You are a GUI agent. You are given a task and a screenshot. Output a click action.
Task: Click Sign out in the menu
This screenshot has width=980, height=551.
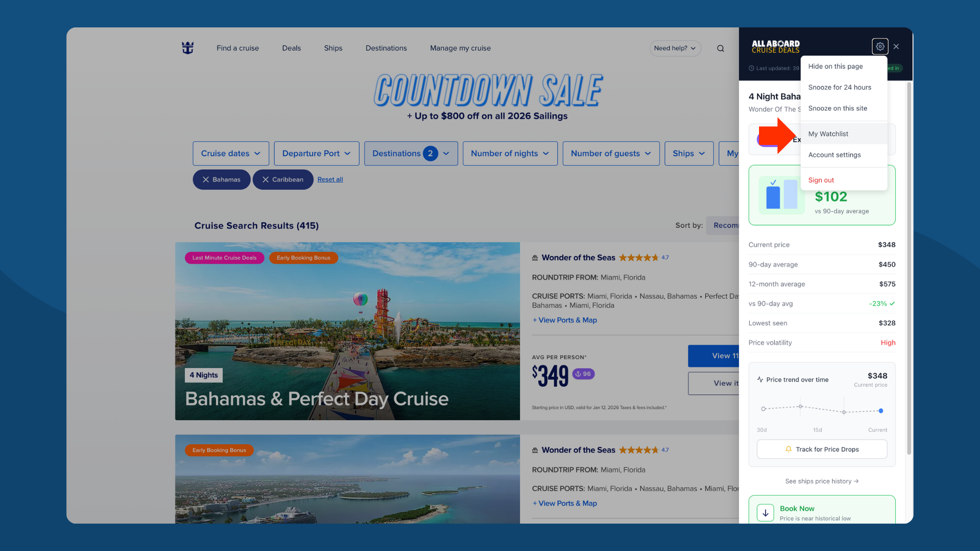(x=821, y=180)
